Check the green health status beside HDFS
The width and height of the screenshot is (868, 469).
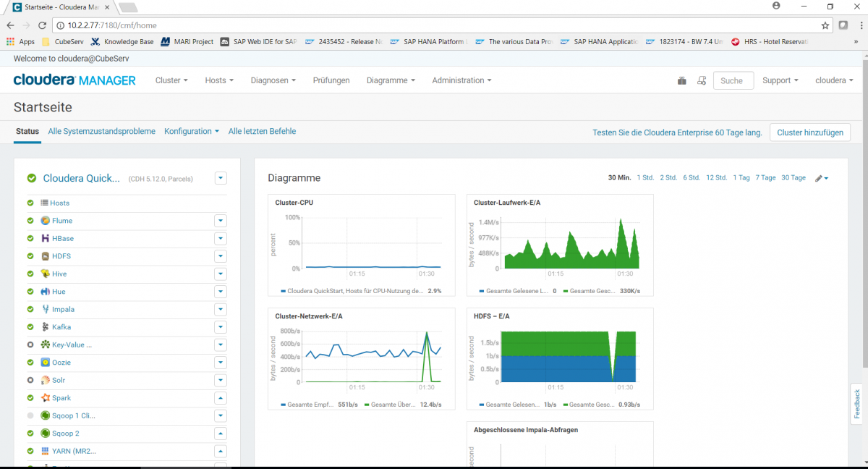coord(30,255)
